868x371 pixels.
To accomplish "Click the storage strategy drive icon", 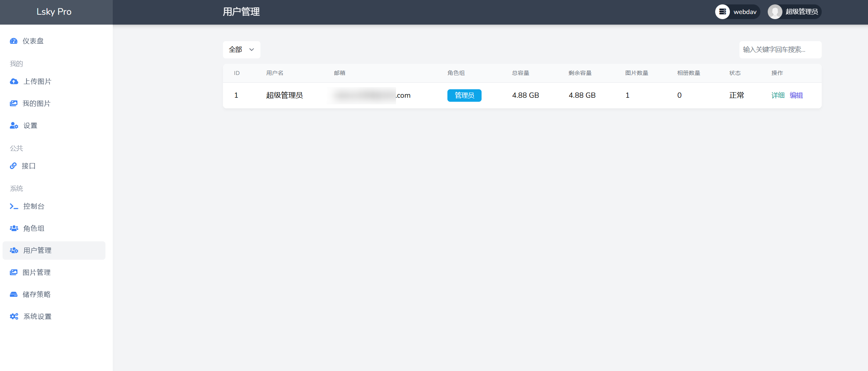I will (x=14, y=295).
